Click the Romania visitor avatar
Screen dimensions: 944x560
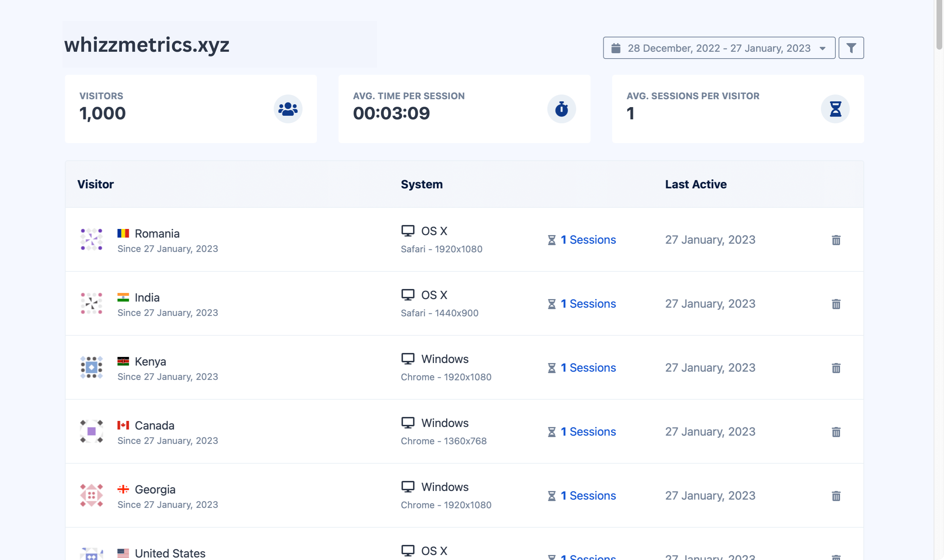pyautogui.click(x=91, y=240)
